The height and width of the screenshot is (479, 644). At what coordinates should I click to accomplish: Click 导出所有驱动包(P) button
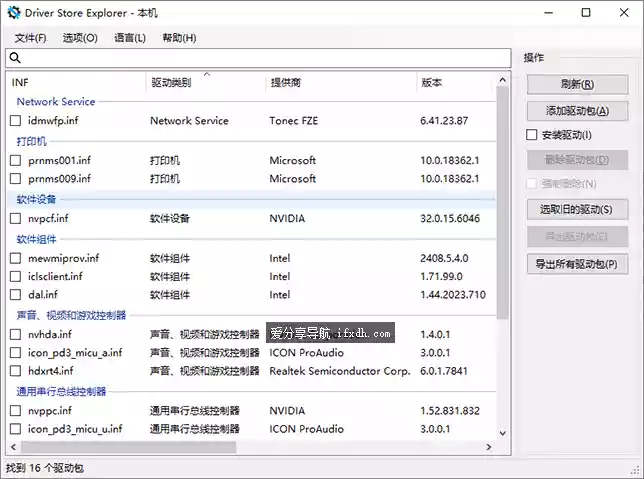pyautogui.click(x=577, y=264)
